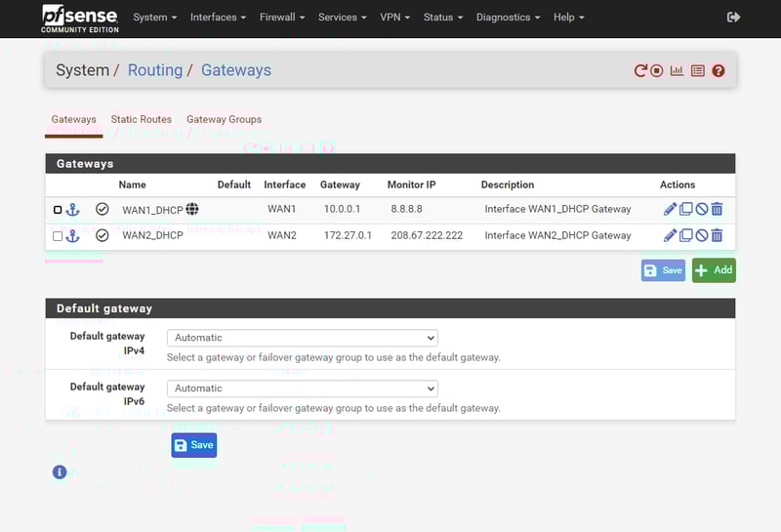Click the Routing breadcrumb link
The height and width of the screenshot is (532, 781).
coord(155,70)
